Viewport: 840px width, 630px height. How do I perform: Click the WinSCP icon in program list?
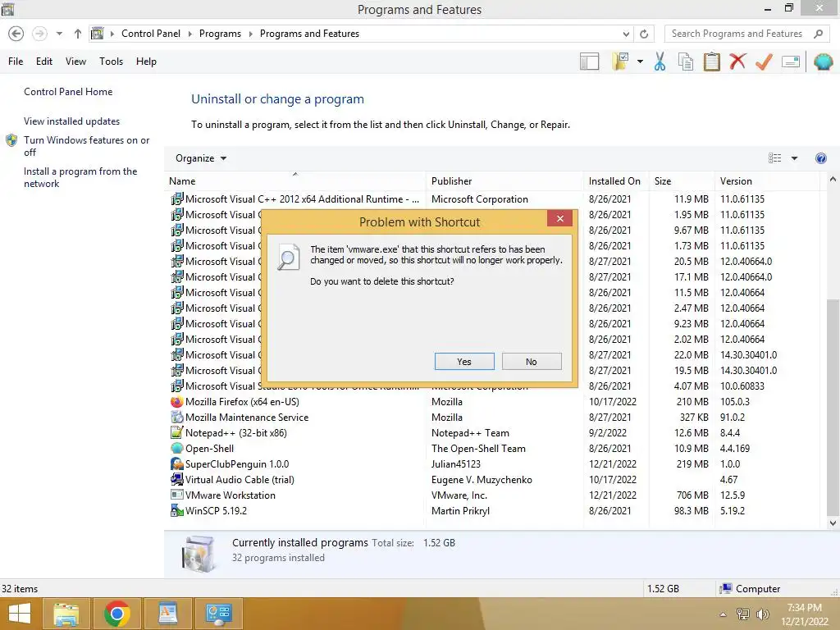(x=177, y=510)
